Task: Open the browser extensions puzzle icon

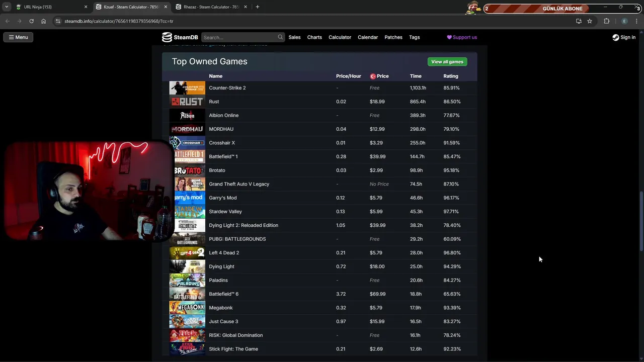Action: pyautogui.click(x=606, y=21)
